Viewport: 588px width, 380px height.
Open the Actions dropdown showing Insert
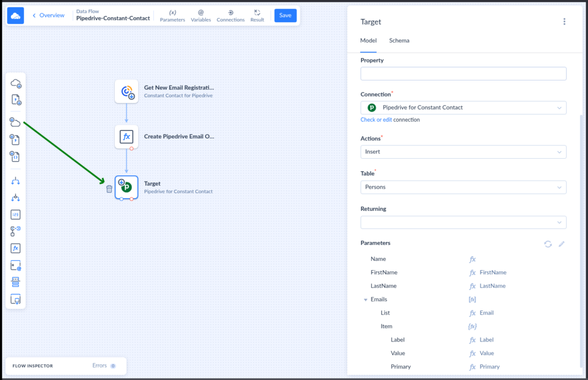click(x=463, y=152)
